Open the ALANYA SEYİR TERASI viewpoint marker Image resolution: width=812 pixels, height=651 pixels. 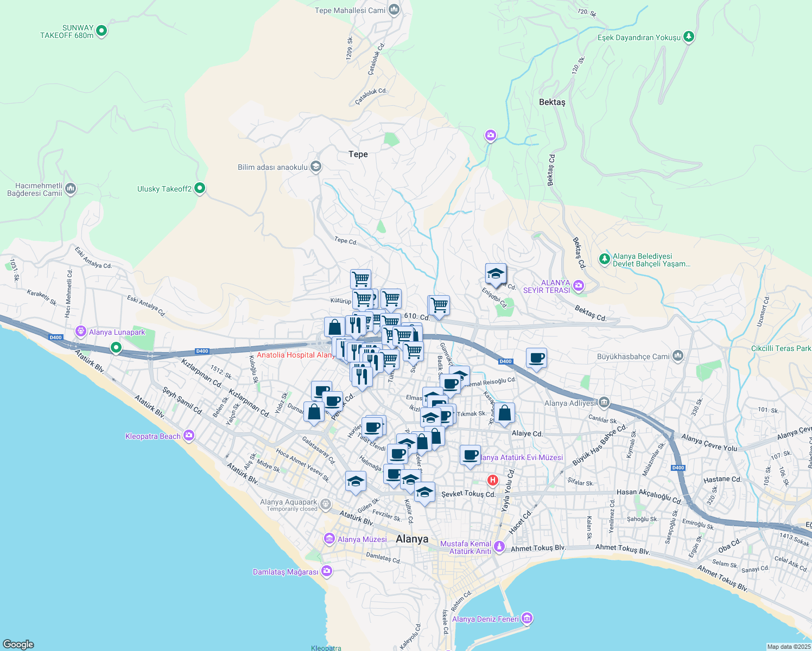tap(578, 284)
